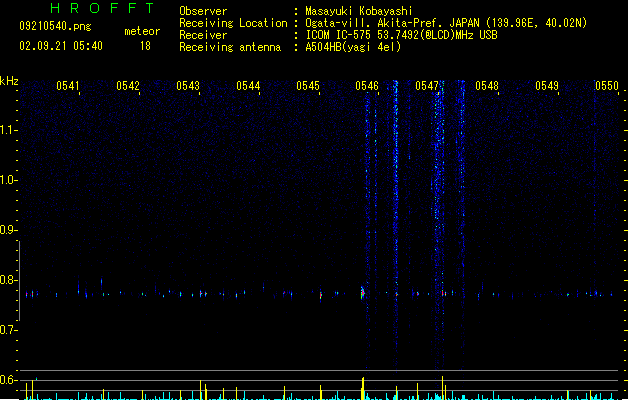
Task: Click the name Masayuki Kobayashi
Action: click(x=359, y=11)
